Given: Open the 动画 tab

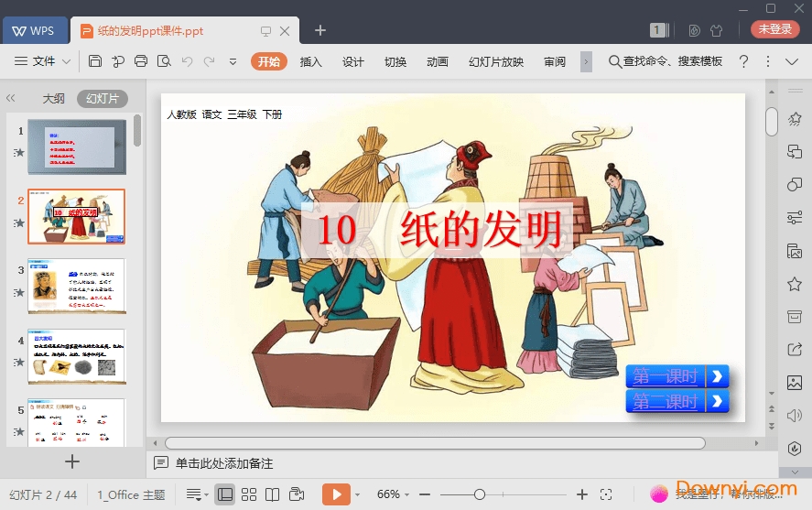Looking at the screenshot, I should pos(437,61).
